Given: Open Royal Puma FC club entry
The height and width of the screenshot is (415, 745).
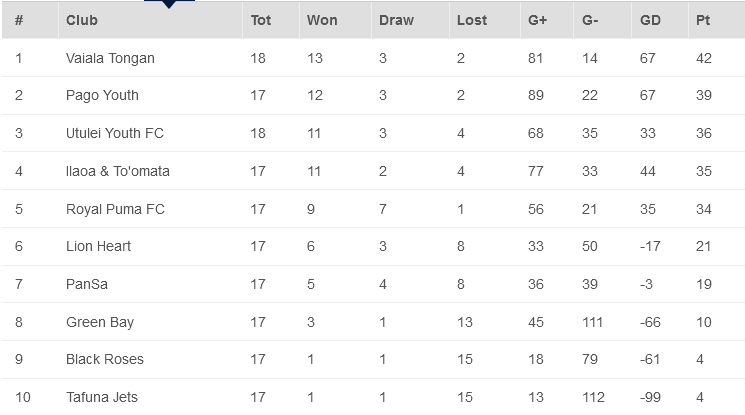Looking at the screenshot, I should 115,209.
